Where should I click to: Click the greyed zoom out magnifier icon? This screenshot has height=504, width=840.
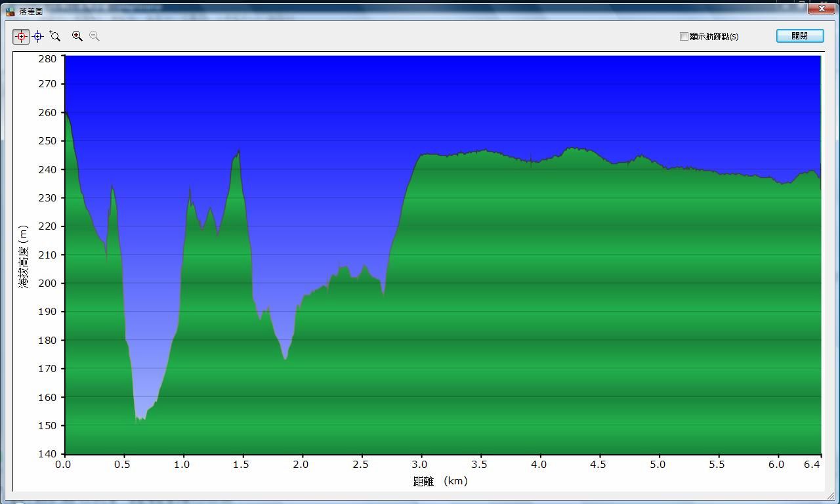click(94, 37)
